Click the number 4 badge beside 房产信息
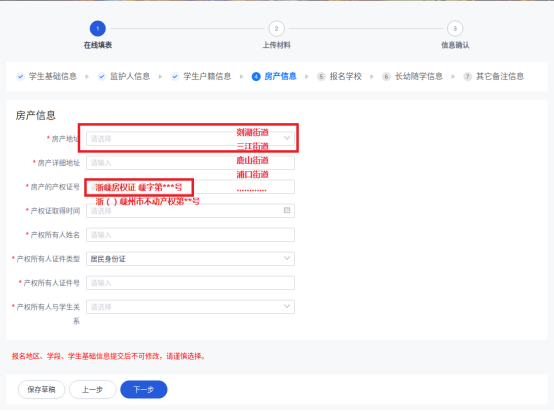This screenshot has height=411, width=554. coord(256,76)
